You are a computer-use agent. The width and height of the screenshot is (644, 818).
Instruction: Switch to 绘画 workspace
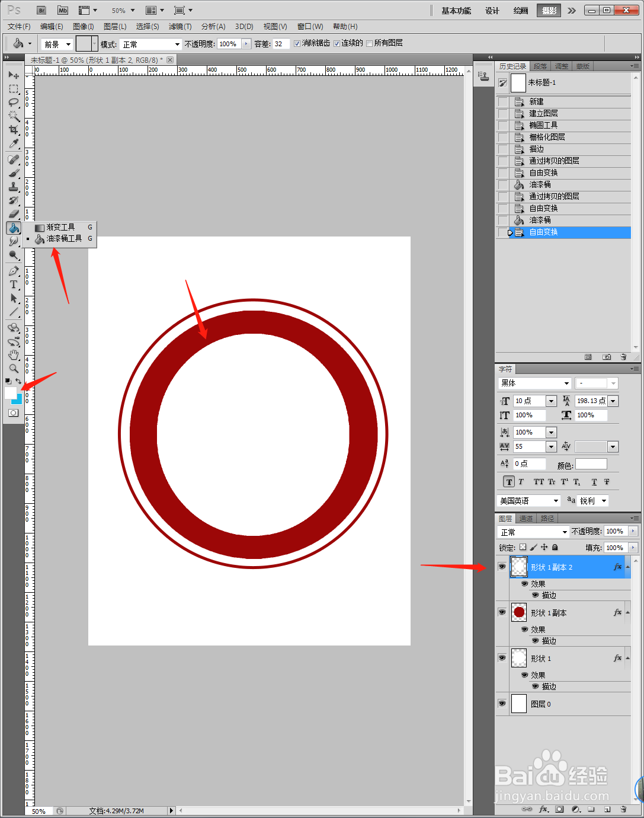pos(521,11)
